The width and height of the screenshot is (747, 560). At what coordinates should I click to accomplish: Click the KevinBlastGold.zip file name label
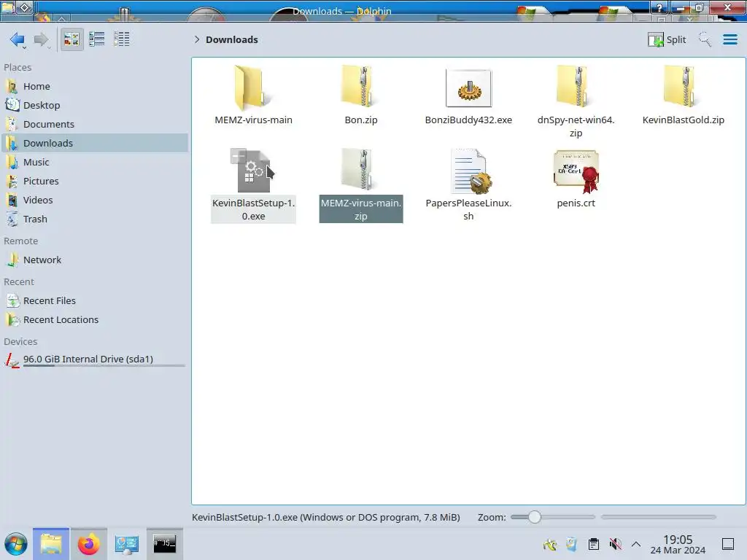tap(683, 120)
